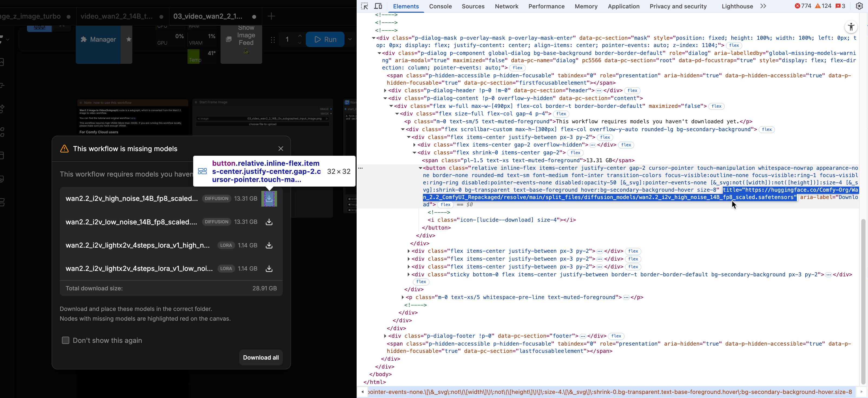This screenshot has height=398, width=868.
Task: Download the wan2.2_i2v_high_noise model
Action: point(269,199)
